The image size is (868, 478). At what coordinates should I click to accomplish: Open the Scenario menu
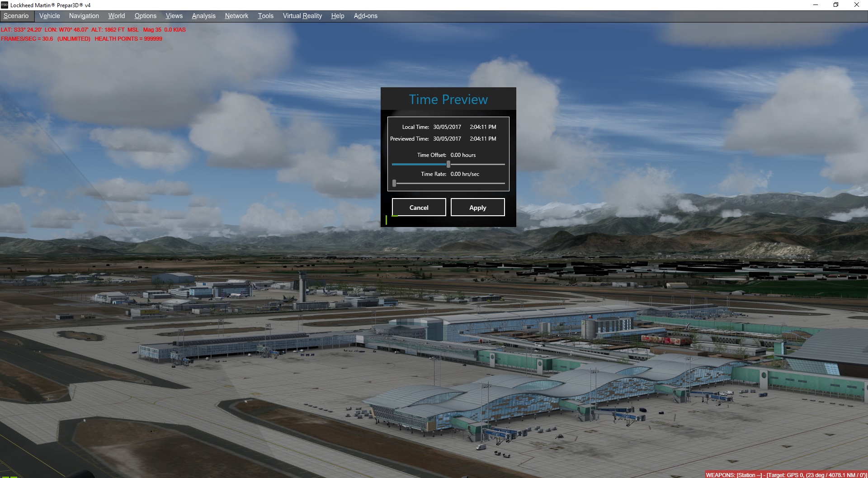coord(16,16)
